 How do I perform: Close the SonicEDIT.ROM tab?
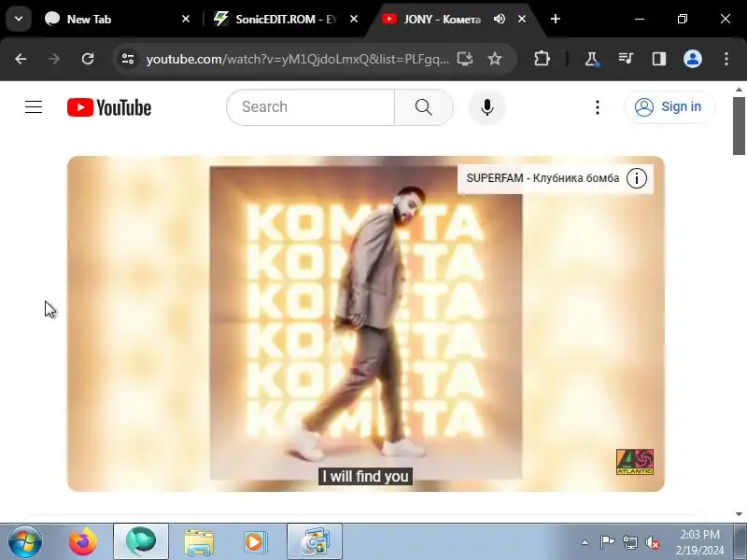click(x=354, y=19)
